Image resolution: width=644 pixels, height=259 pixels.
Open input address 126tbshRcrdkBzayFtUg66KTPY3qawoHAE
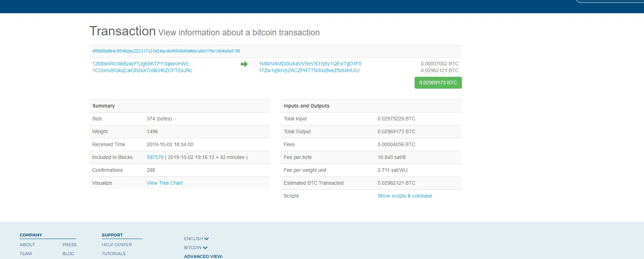[x=140, y=64]
